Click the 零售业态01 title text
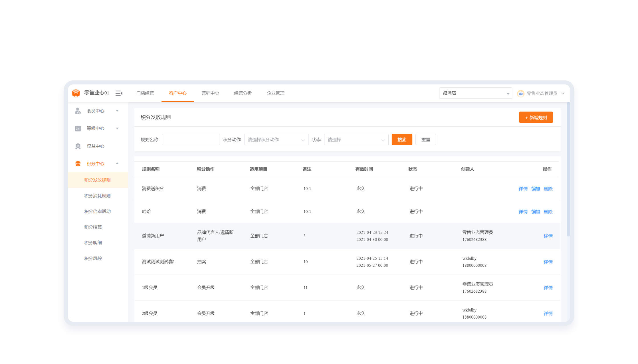Image resolution: width=638 pixels, height=364 pixels. [96, 93]
